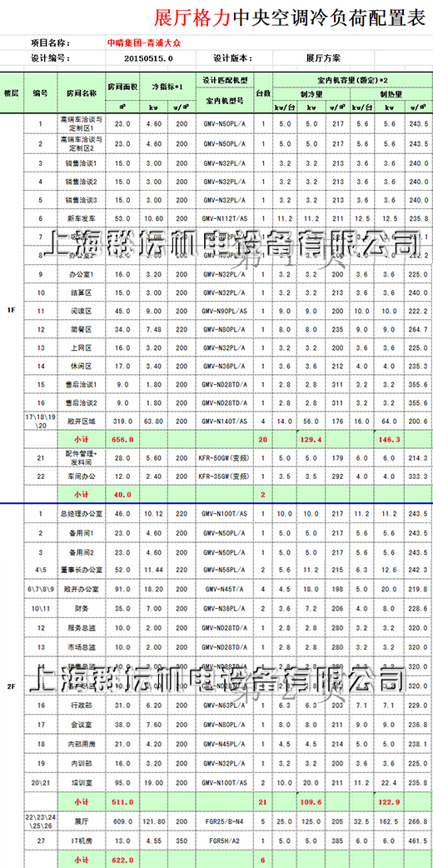Select room name 董事长办公室
This screenshot has width=433, height=868.
tap(81, 570)
